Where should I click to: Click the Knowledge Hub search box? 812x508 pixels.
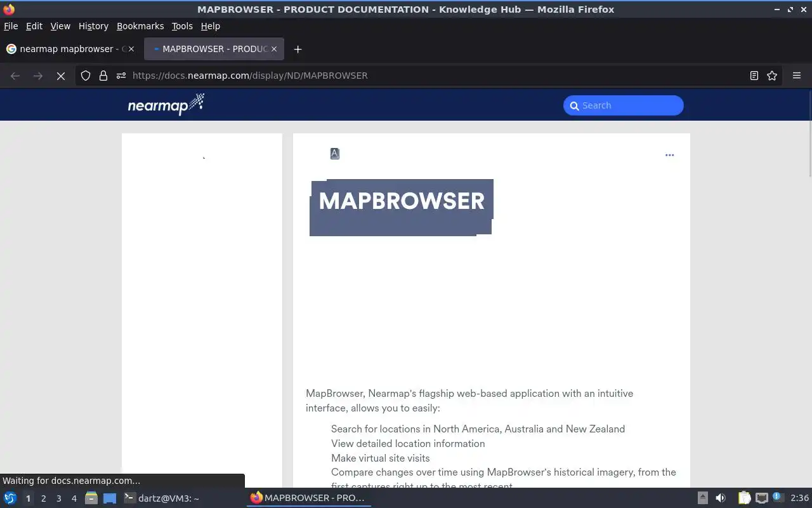(x=624, y=105)
